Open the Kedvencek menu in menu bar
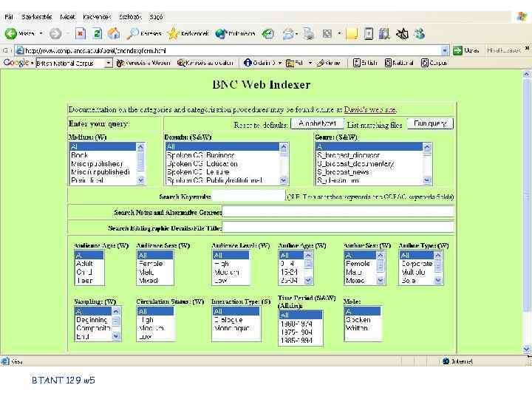This screenshot has height=399, width=532. (97, 16)
